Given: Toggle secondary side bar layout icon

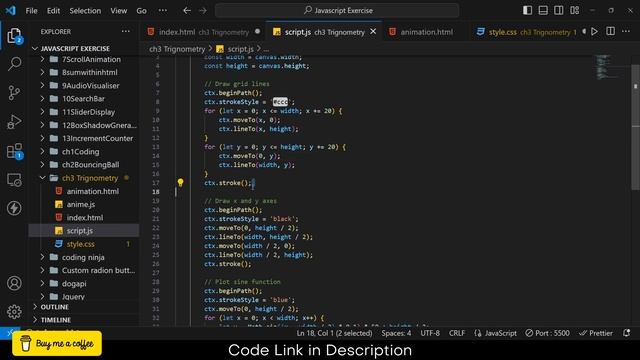Looking at the screenshot, I should 558,10.
